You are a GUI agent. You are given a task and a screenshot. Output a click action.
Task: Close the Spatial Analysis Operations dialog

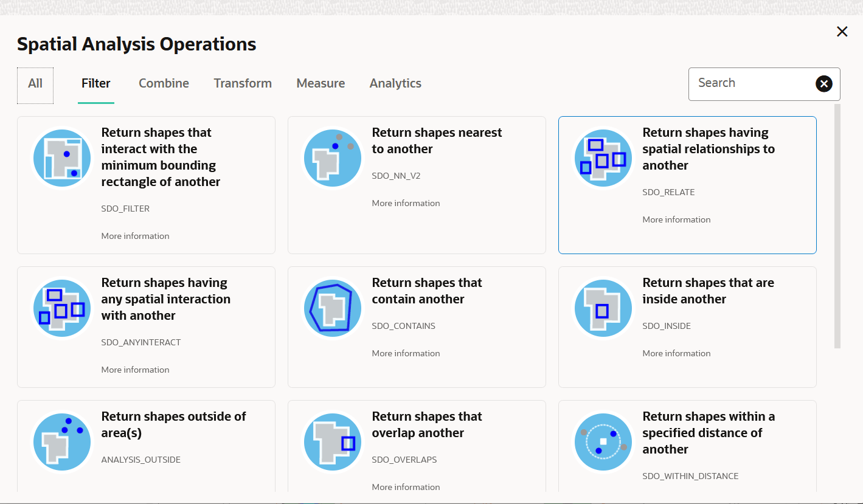point(842,32)
